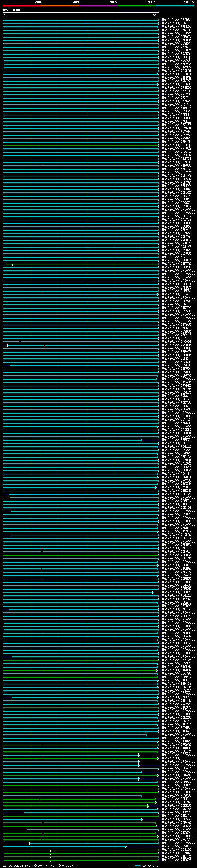Click the white query sequence bar

click(x=81, y=12)
